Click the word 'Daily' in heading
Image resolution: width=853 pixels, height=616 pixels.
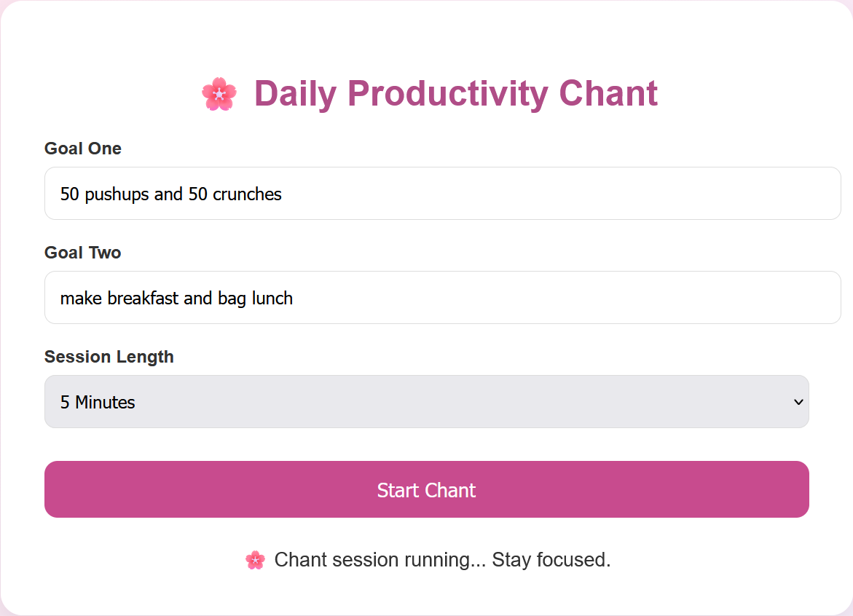[296, 94]
